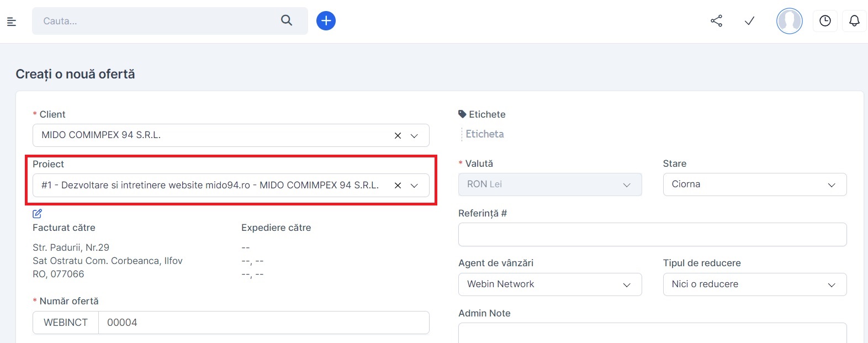The image size is (868, 343).
Task: Open the Valută RON Lei dropdown
Action: click(x=550, y=184)
